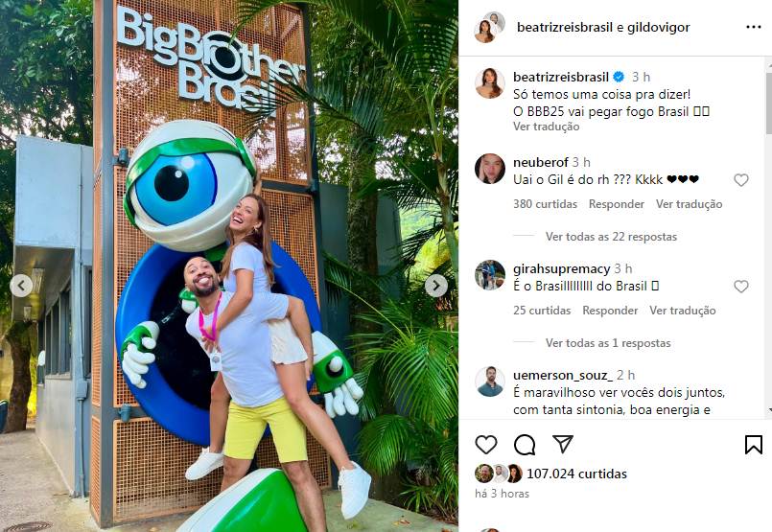
Task: Like neuberof's comment
Action: 741,180
